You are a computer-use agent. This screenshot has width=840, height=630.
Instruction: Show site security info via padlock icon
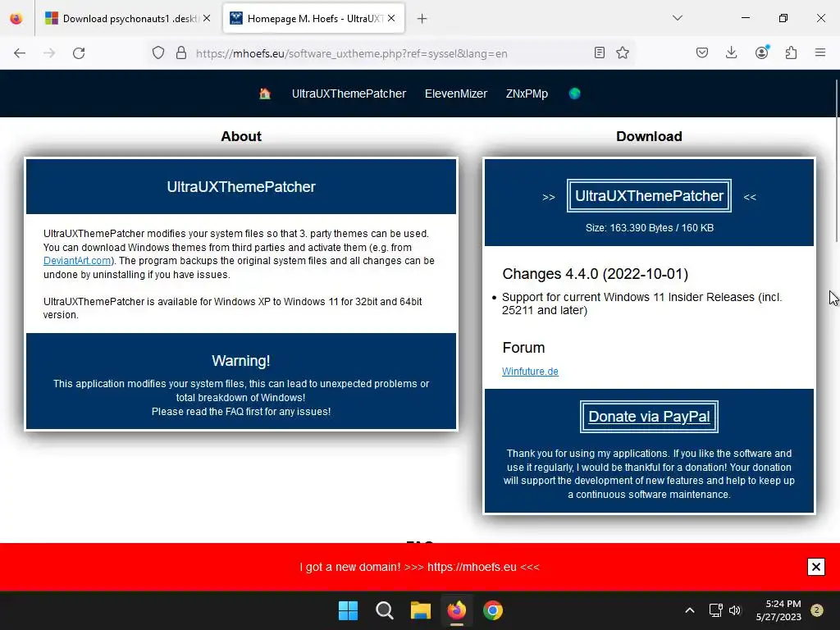point(181,53)
